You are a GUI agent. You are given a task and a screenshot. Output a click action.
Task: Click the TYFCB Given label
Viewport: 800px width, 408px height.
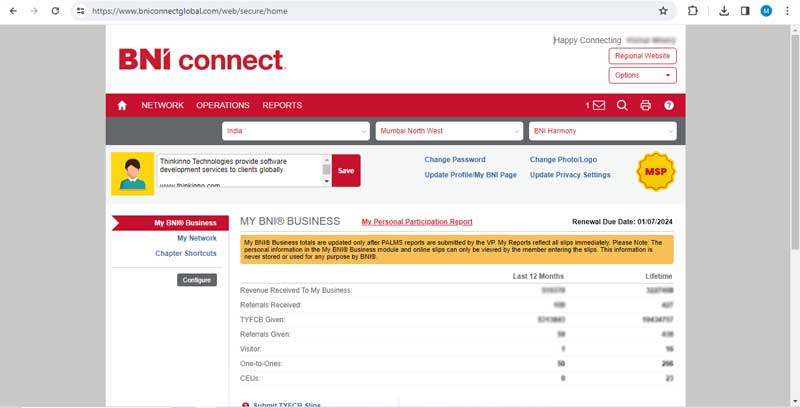point(263,320)
